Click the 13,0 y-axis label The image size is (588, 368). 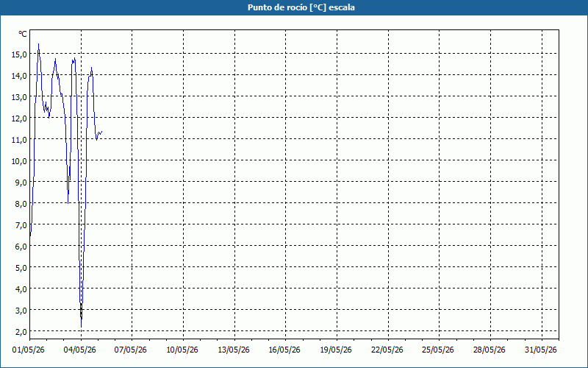tap(20, 97)
